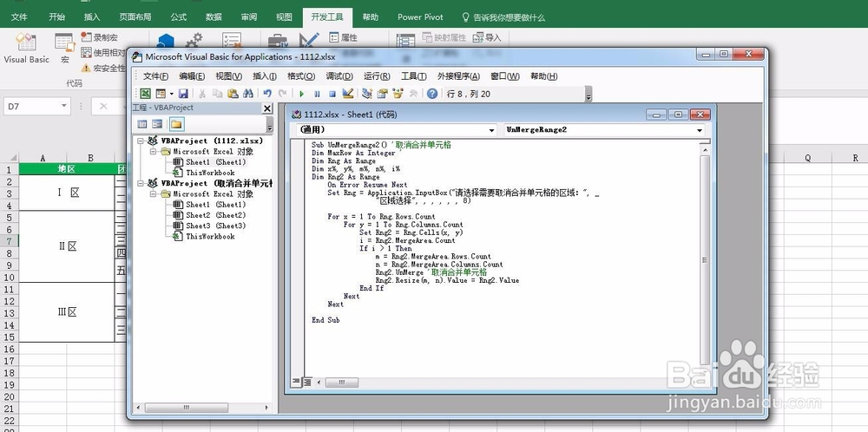This screenshot has width=868, height=432.
Task: Open VBA 调试(D) menu
Action: point(339,76)
